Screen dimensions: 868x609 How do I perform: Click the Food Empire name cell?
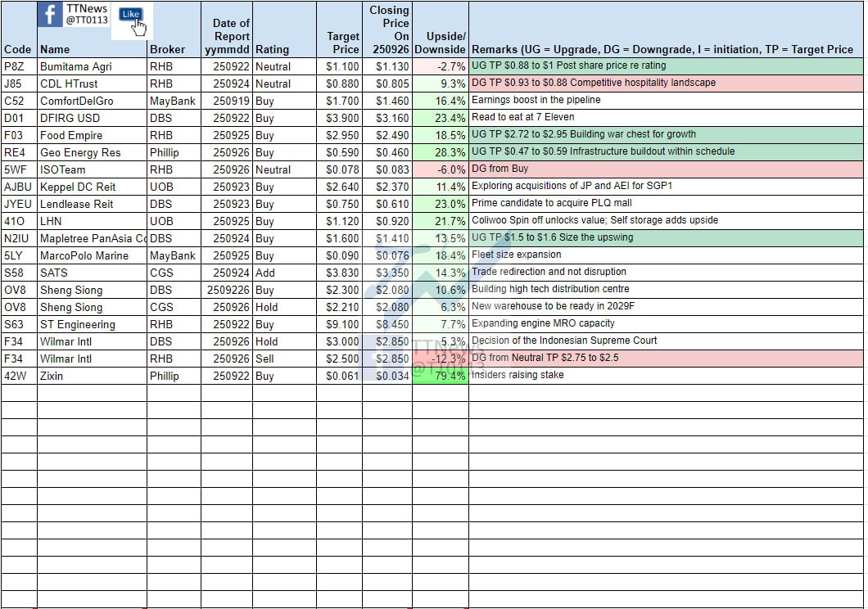(x=92, y=135)
